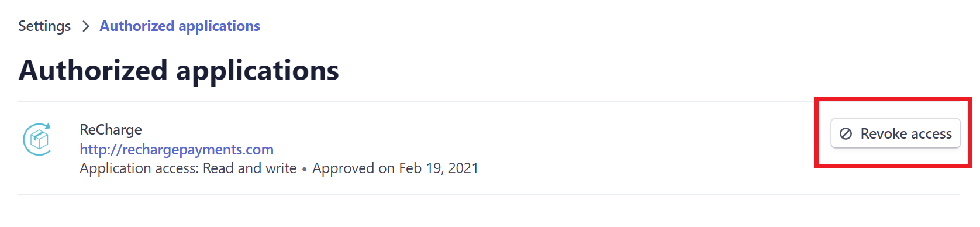Click the 'Feb 19, 2021' approval date
Viewport: 980px width, 227px height.
[439, 168]
